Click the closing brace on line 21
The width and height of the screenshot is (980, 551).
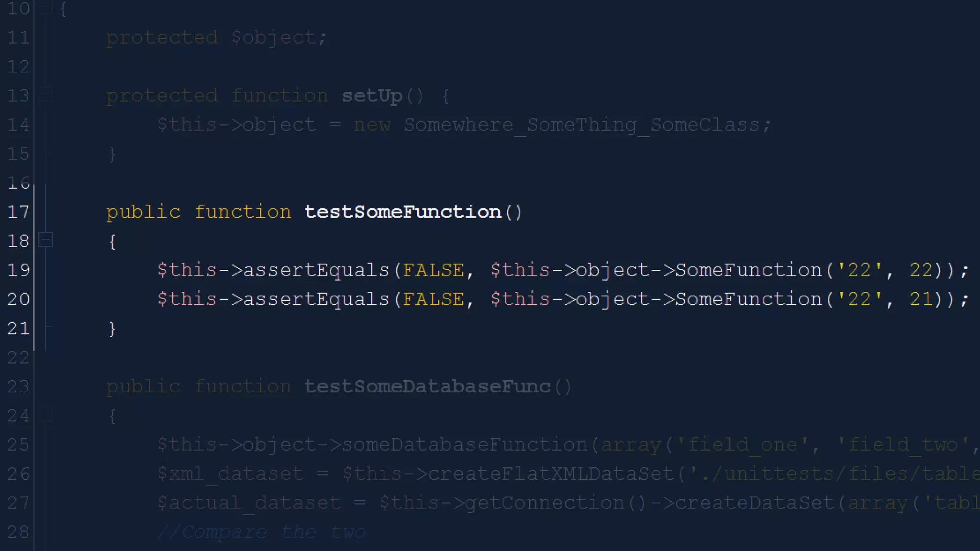click(112, 329)
